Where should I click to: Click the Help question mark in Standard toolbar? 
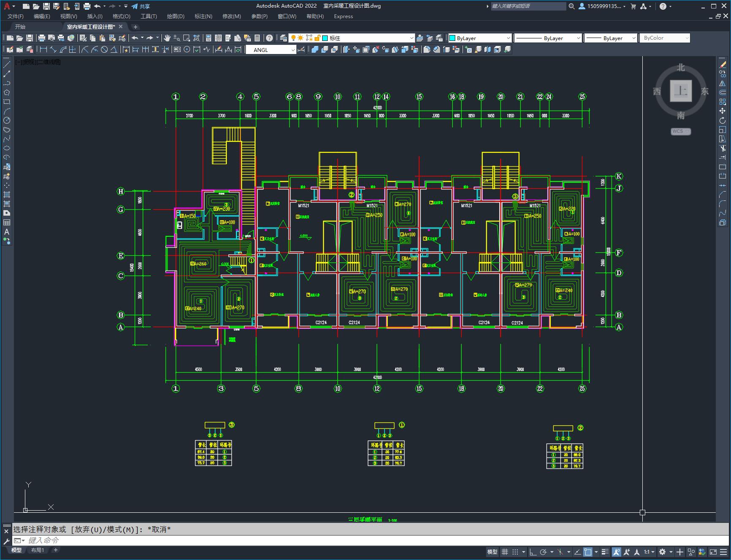coord(269,38)
